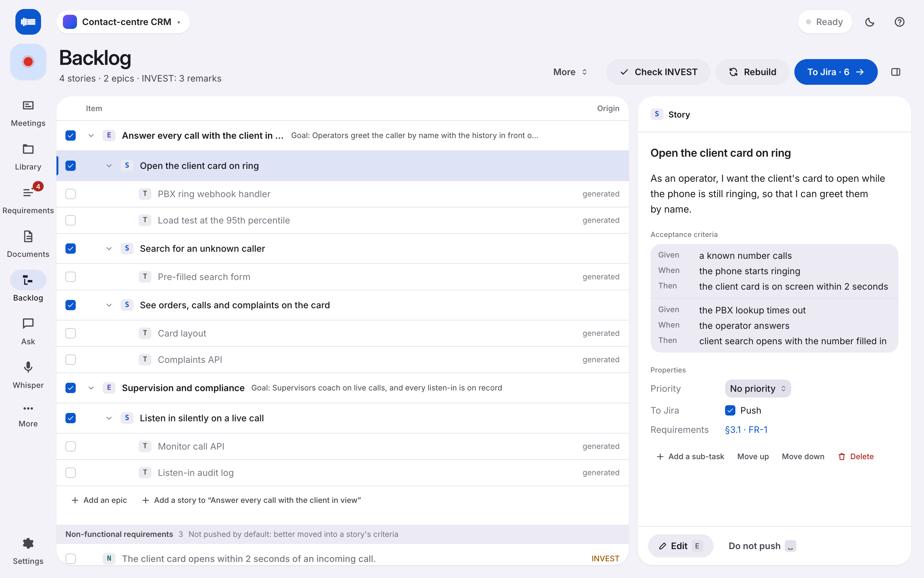Check the Listen-in audit log checkbox
924x578 pixels.
[71, 472]
